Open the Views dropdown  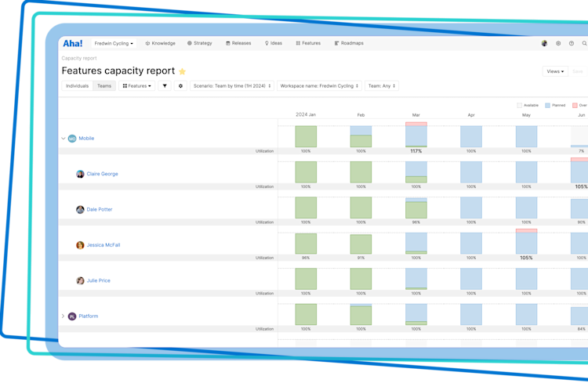click(555, 71)
